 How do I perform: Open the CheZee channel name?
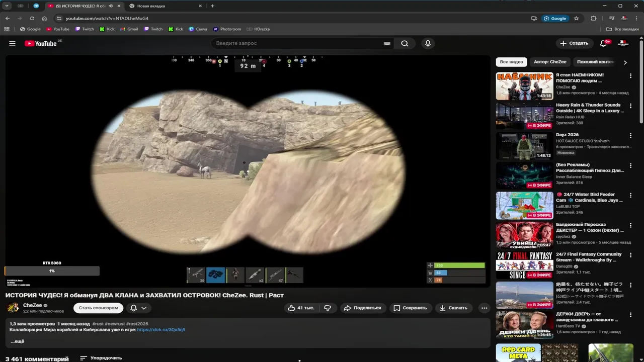(x=33, y=305)
